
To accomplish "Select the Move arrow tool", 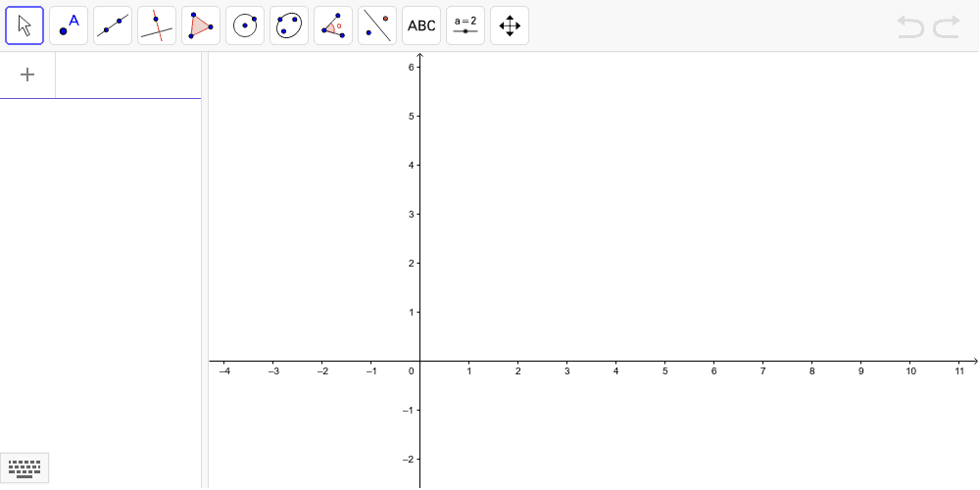I will pos(24,25).
